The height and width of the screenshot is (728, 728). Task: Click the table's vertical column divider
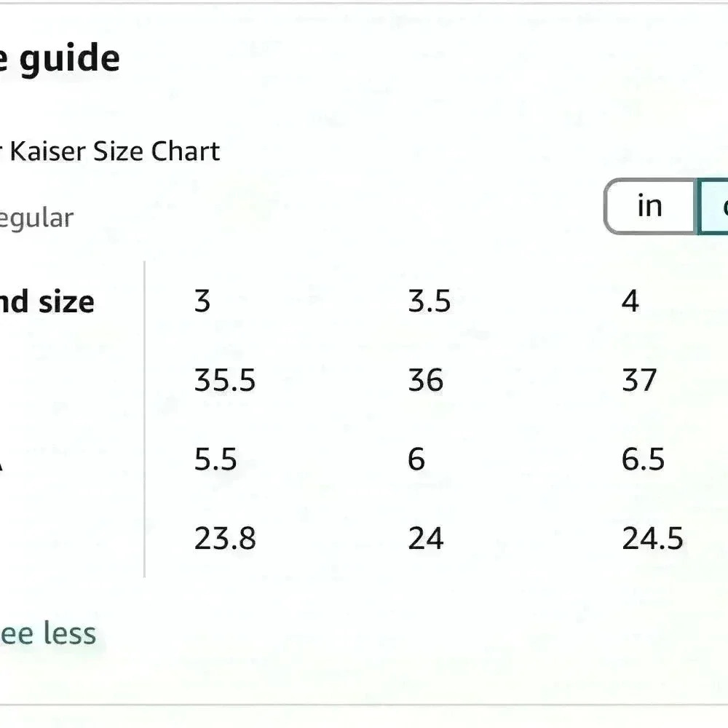144,420
